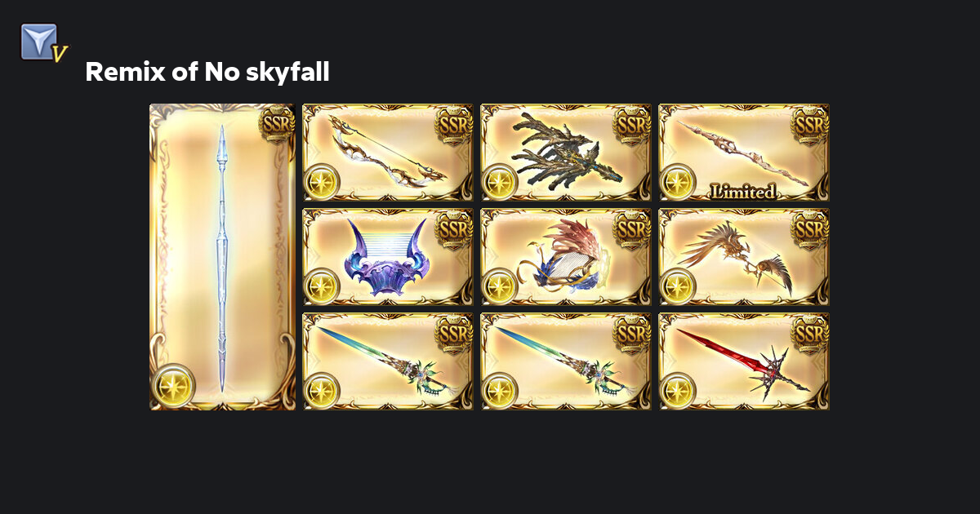
Task: Select the dark feathered branch weapon
Action: (566, 153)
